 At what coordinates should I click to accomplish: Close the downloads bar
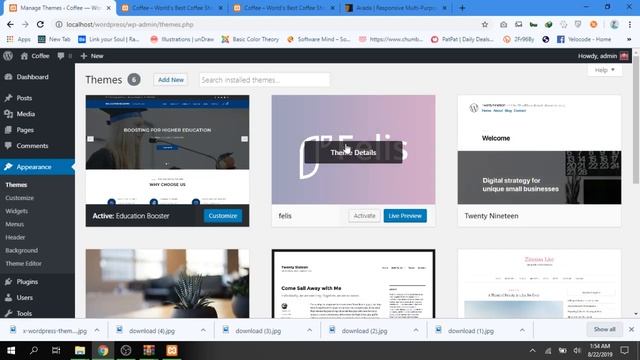tap(631, 329)
